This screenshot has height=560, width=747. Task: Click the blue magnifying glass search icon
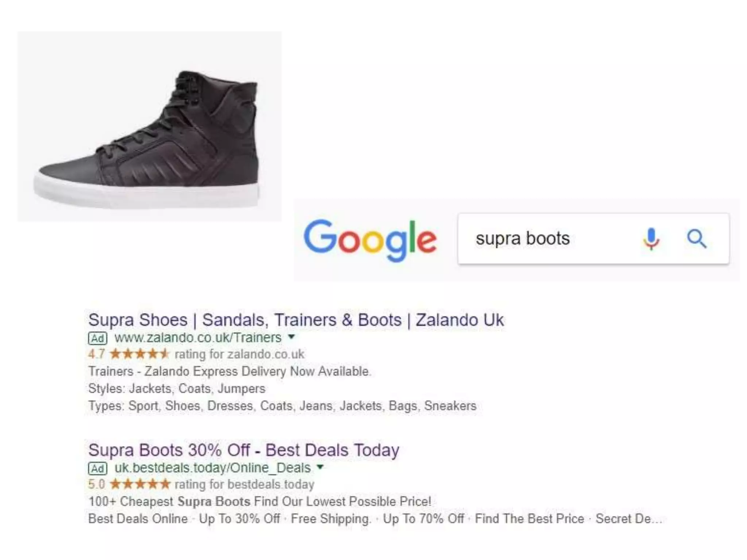point(697,239)
